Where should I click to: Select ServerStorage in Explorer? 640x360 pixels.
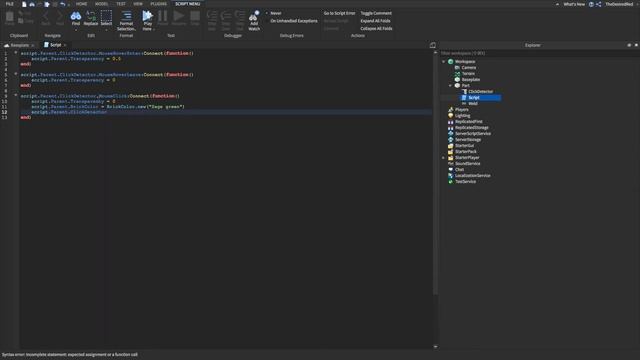[x=468, y=140]
